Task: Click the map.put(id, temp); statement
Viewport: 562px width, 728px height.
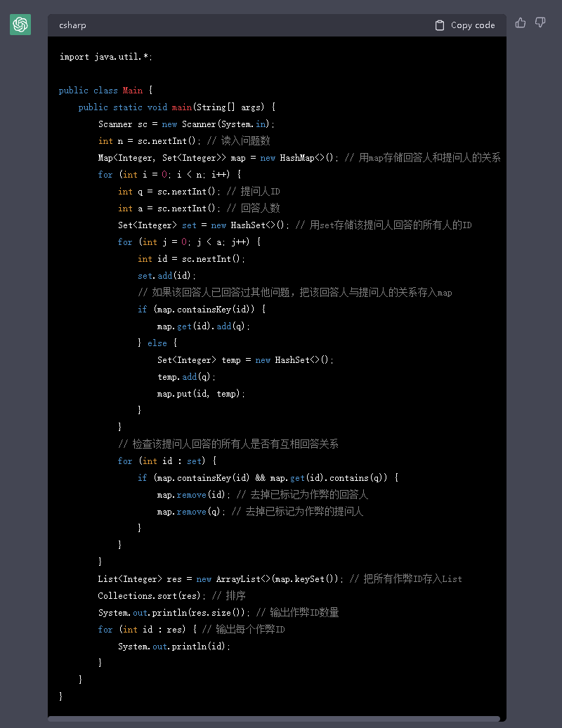Action: click(202, 394)
